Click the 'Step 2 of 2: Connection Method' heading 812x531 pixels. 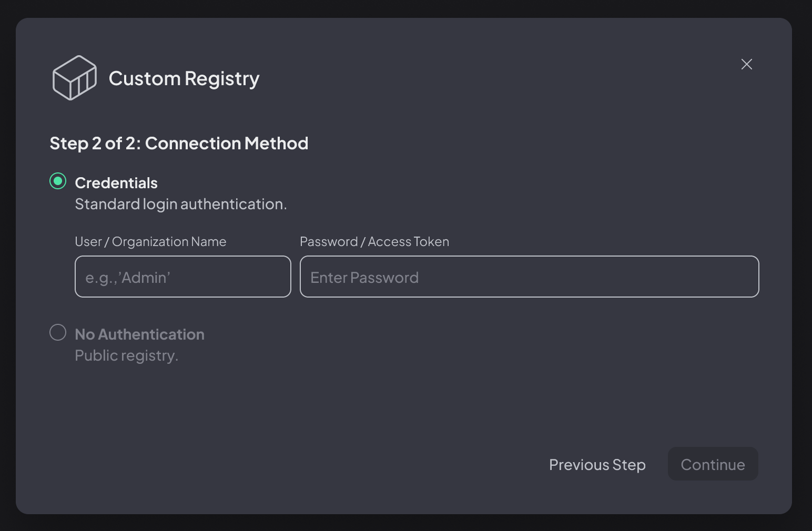click(179, 143)
